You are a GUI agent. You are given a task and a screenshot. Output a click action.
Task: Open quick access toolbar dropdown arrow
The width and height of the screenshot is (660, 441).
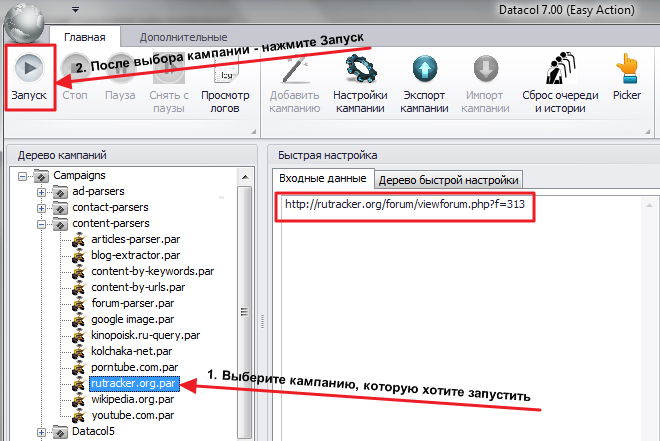tap(75, 9)
